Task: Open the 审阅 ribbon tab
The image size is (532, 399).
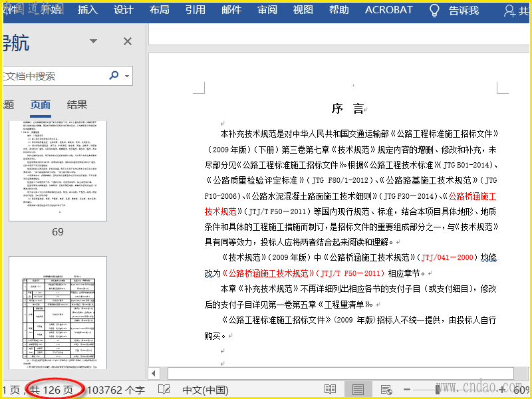Action: point(267,10)
